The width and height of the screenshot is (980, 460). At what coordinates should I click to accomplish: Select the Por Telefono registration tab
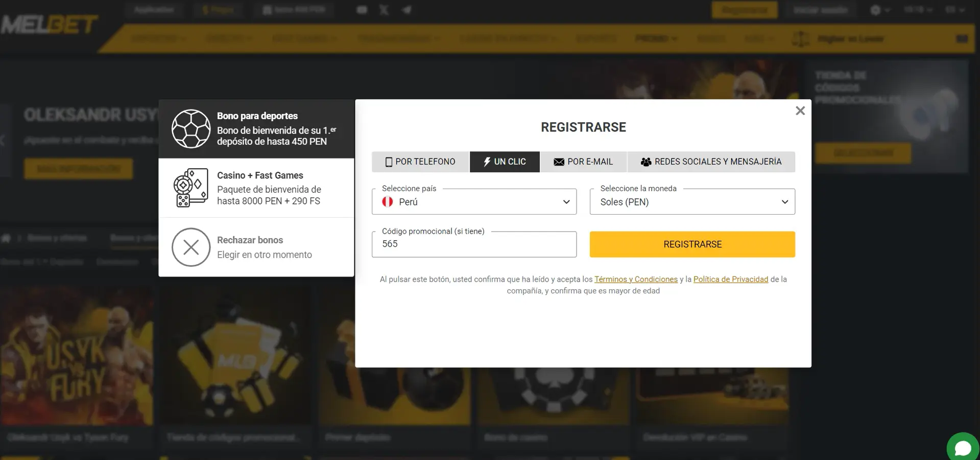(420, 162)
